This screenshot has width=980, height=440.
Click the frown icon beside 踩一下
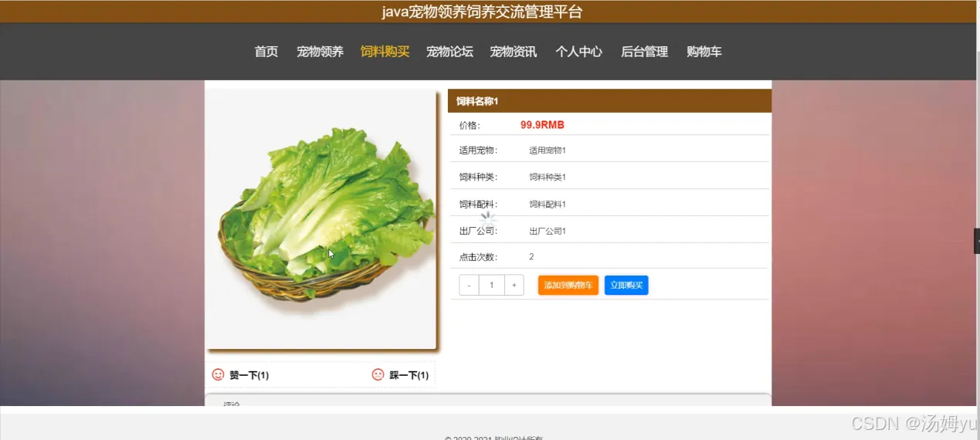(378, 374)
